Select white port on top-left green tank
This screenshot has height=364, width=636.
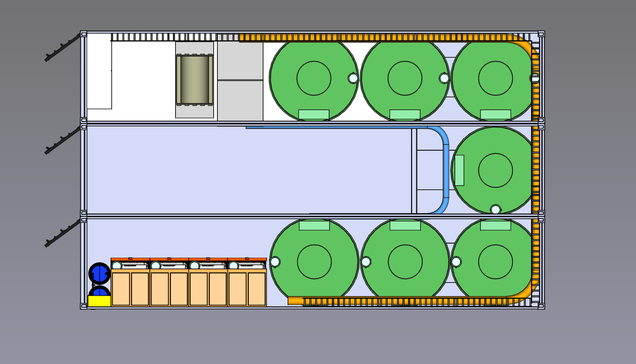coord(353,78)
